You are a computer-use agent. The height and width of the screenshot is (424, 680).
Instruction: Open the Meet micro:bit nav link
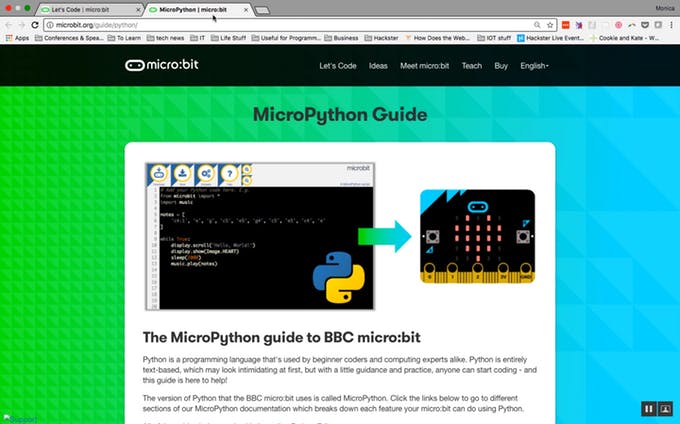pyautogui.click(x=425, y=66)
